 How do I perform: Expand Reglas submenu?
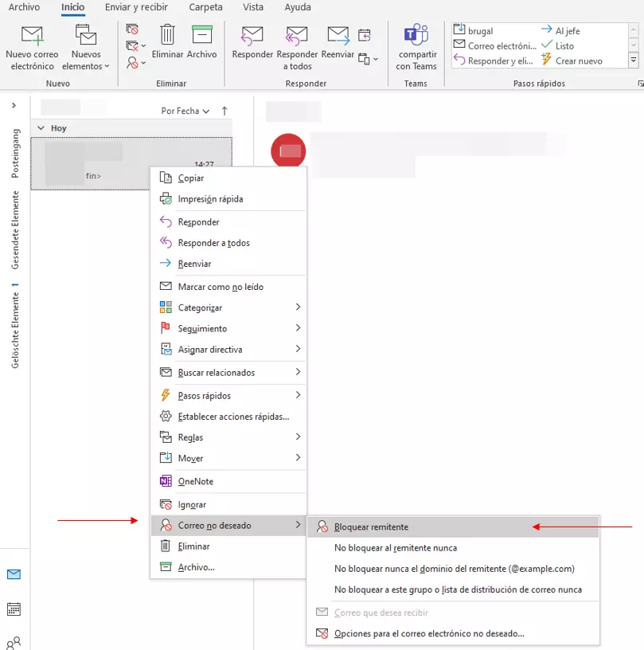228,437
